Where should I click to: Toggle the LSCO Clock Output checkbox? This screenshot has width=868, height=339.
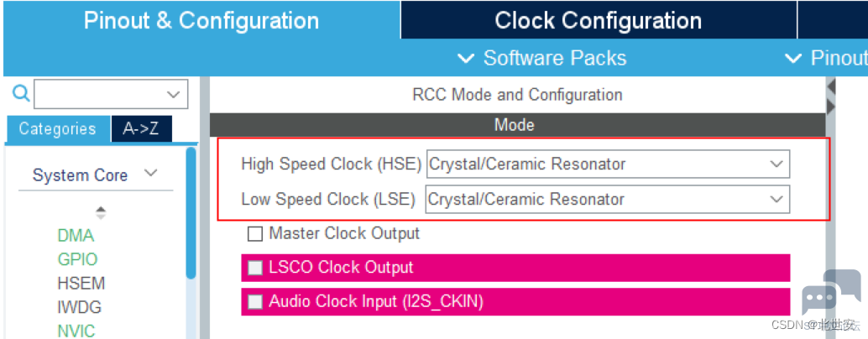coord(255,268)
